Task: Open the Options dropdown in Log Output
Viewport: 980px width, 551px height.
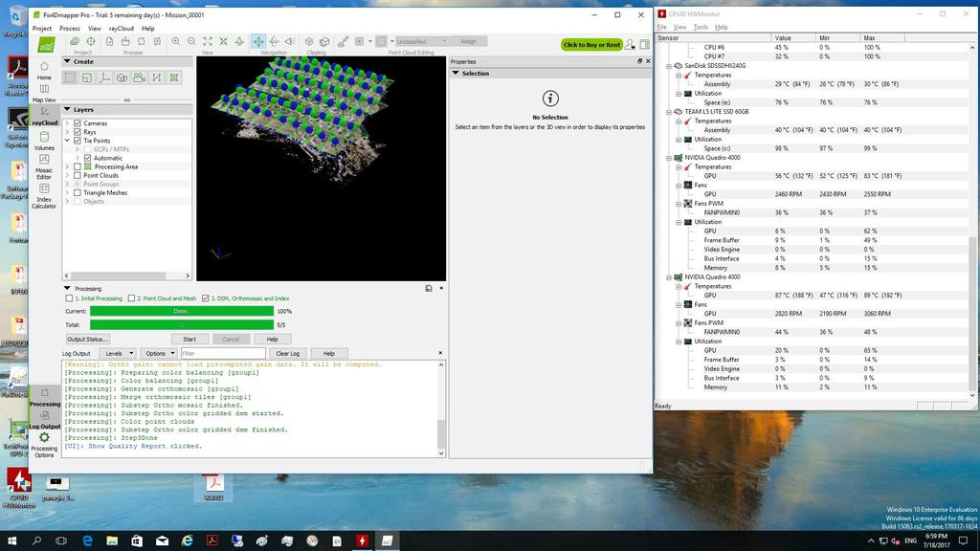Action: pyautogui.click(x=158, y=354)
